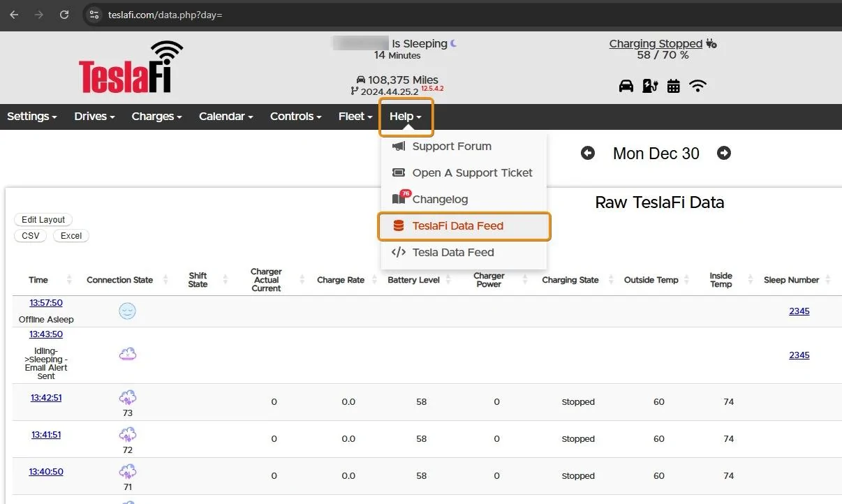Open the Drives dropdown menu
The height and width of the screenshot is (504, 842).
94,117
